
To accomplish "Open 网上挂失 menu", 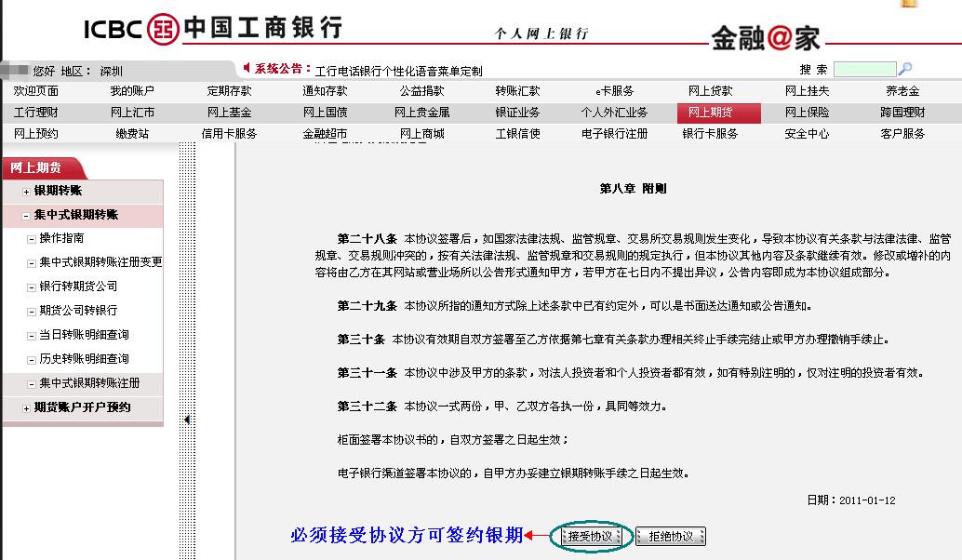I will [x=807, y=91].
